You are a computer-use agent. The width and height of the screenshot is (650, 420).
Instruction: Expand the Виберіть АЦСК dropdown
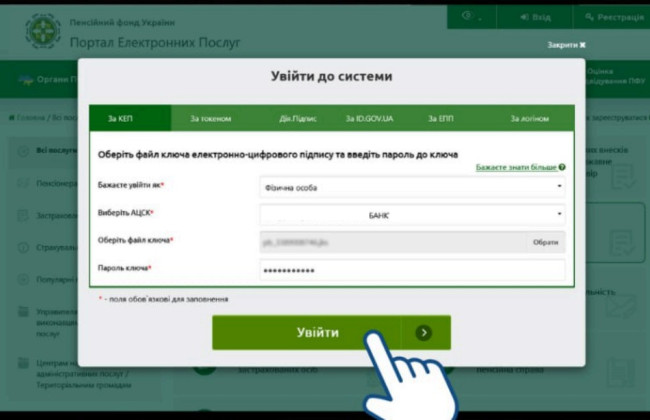412,215
